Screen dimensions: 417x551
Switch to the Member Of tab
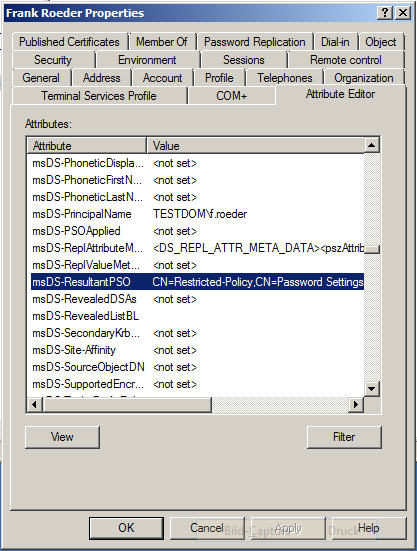(x=162, y=42)
